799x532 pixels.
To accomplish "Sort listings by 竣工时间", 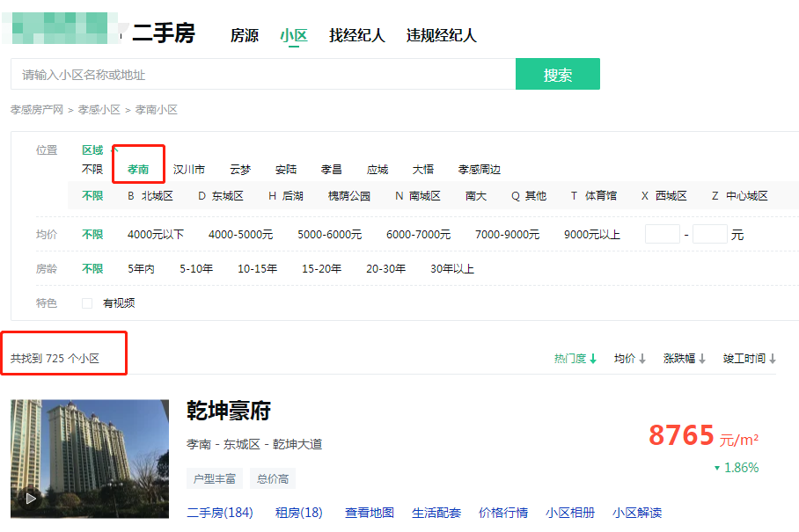I will click(x=750, y=359).
